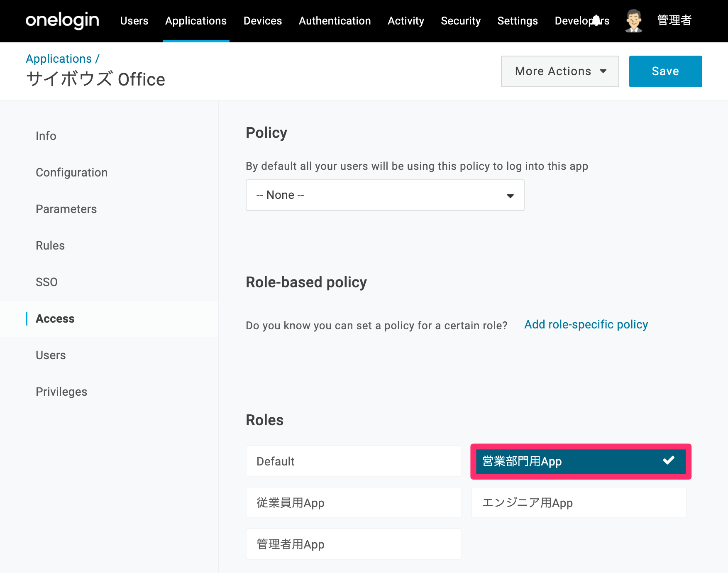Screen dimensions: 728x573
Task: Toggle the エンジニア用App role
Action: (579, 502)
